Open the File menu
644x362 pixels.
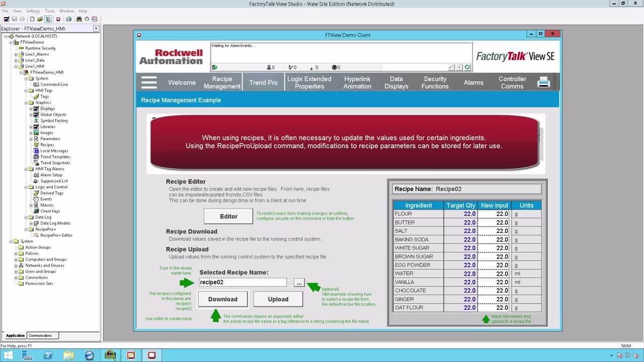tap(5, 11)
